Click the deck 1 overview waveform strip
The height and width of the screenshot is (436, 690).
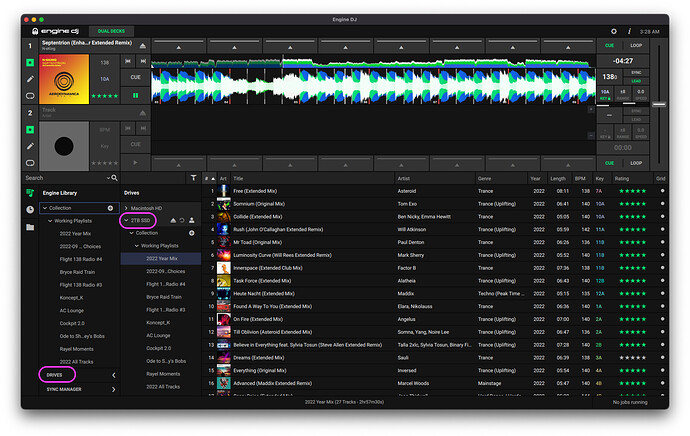(x=371, y=62)
